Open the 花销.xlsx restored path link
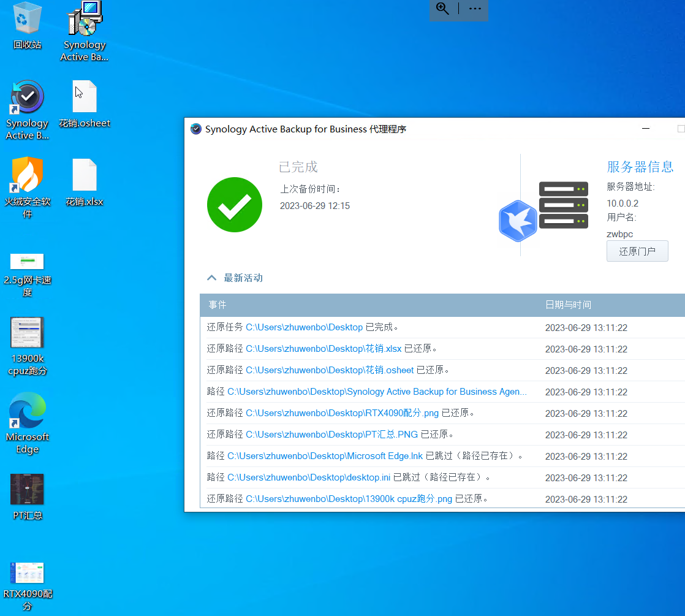This screenshot has width=685, height=616. (324, 349)
